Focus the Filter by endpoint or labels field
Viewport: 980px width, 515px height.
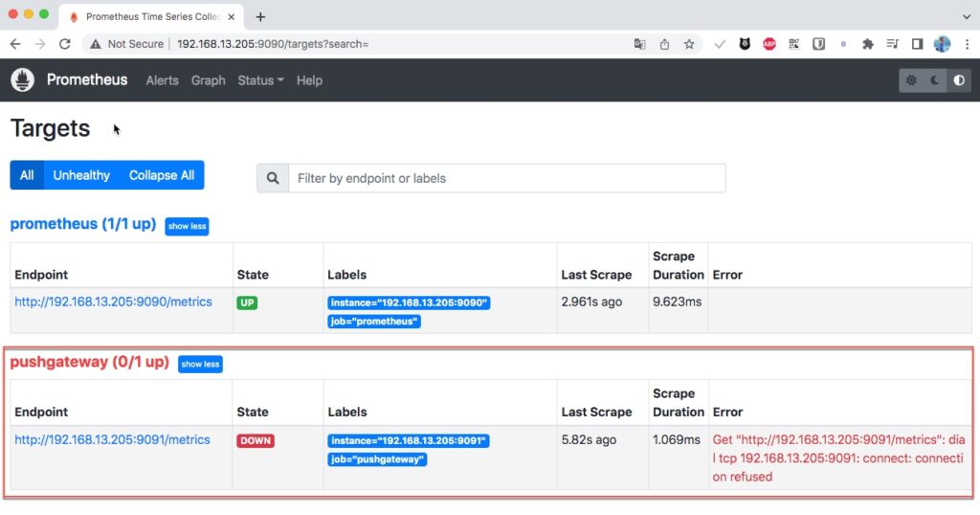coord(507,178)
